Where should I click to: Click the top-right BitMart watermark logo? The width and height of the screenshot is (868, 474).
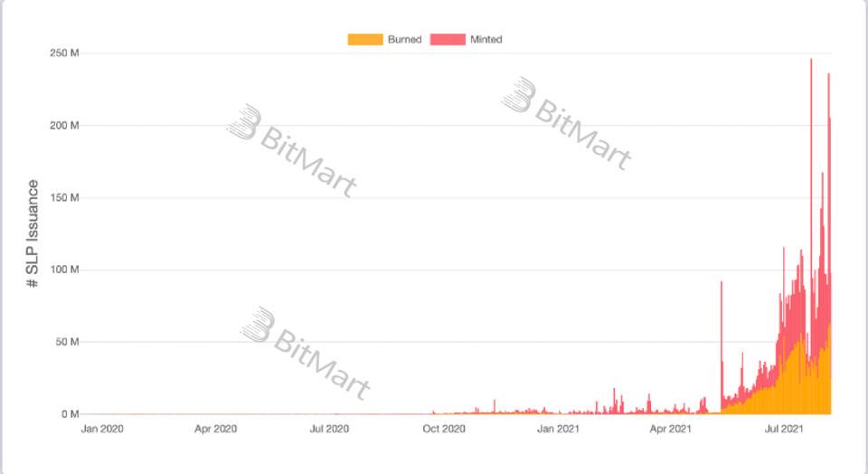coord(519,95)
